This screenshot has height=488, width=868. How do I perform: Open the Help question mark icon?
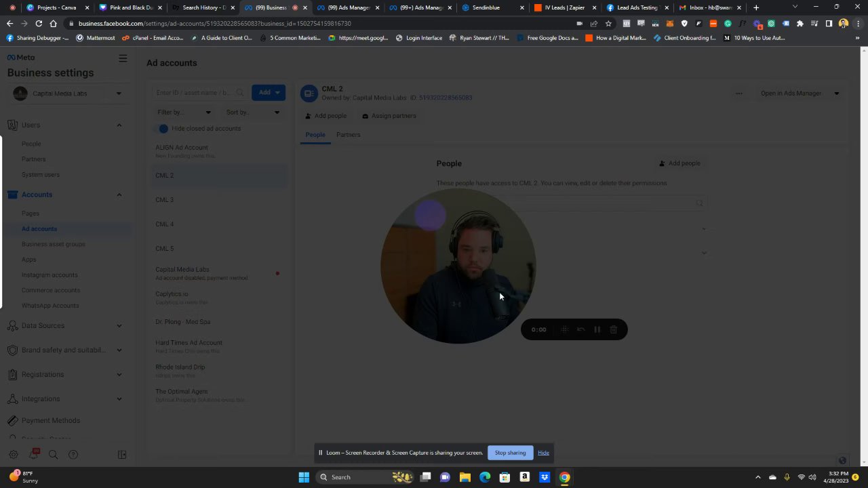73,455
